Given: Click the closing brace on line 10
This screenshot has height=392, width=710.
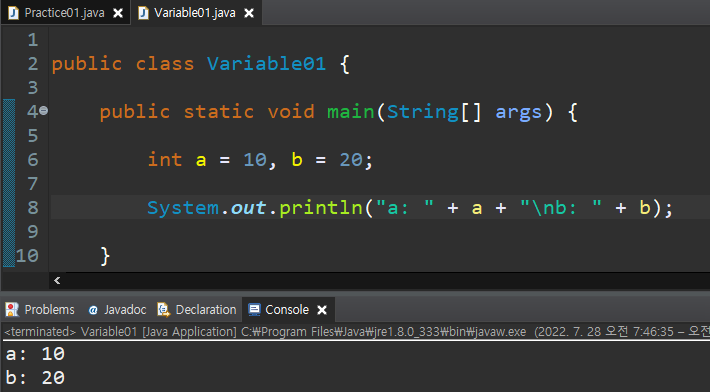Looking at the screenshot, I should [105, 256].
